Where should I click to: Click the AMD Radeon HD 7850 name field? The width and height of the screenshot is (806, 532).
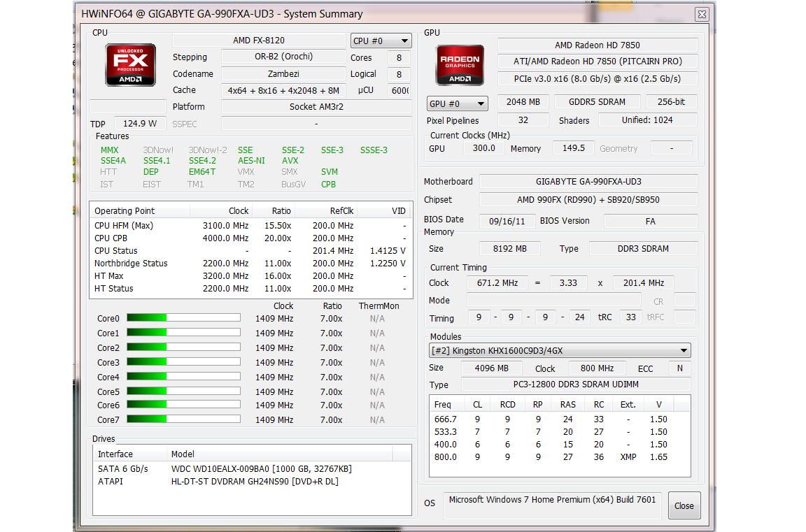[598, 45]
